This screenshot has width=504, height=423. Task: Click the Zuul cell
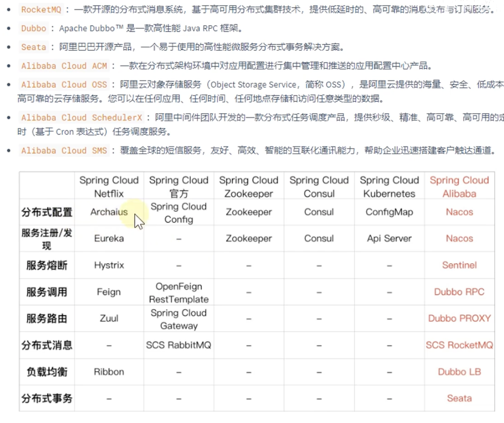[x=109, y=319]
